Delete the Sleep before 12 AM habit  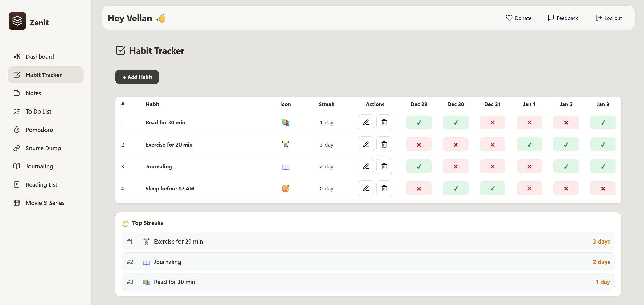tap(384, 188)
